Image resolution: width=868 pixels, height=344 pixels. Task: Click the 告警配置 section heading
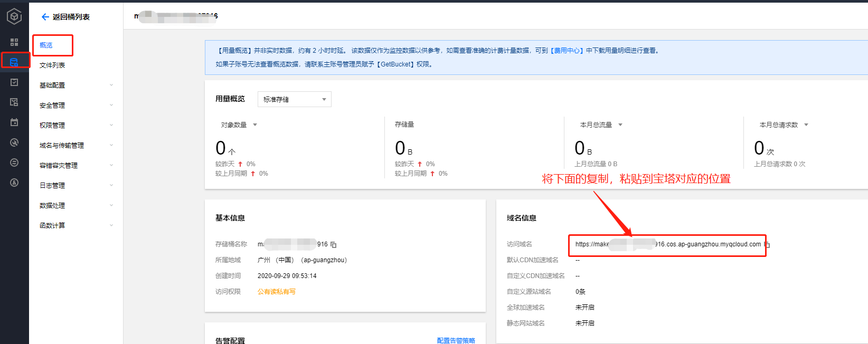pos(230,341)
